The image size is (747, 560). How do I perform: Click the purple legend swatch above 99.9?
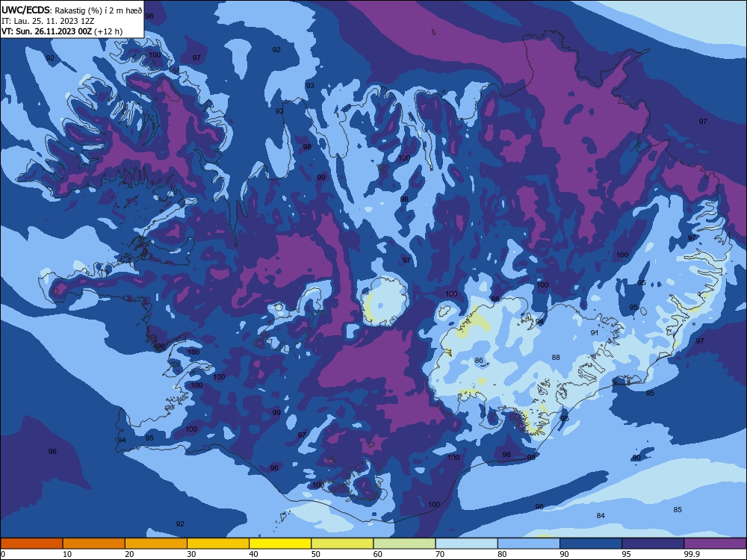[x=715, y=544]
